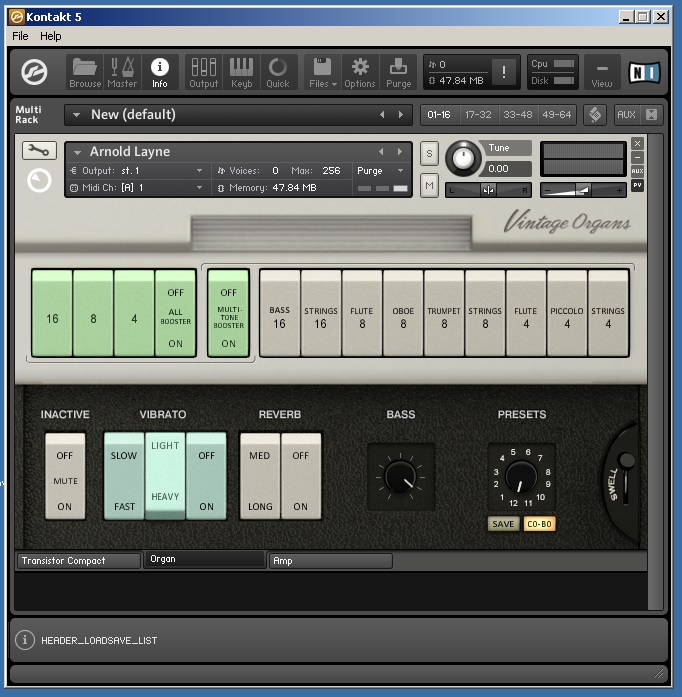
Task: Click the Bass knob control
Action: click(x=400, y=477)
